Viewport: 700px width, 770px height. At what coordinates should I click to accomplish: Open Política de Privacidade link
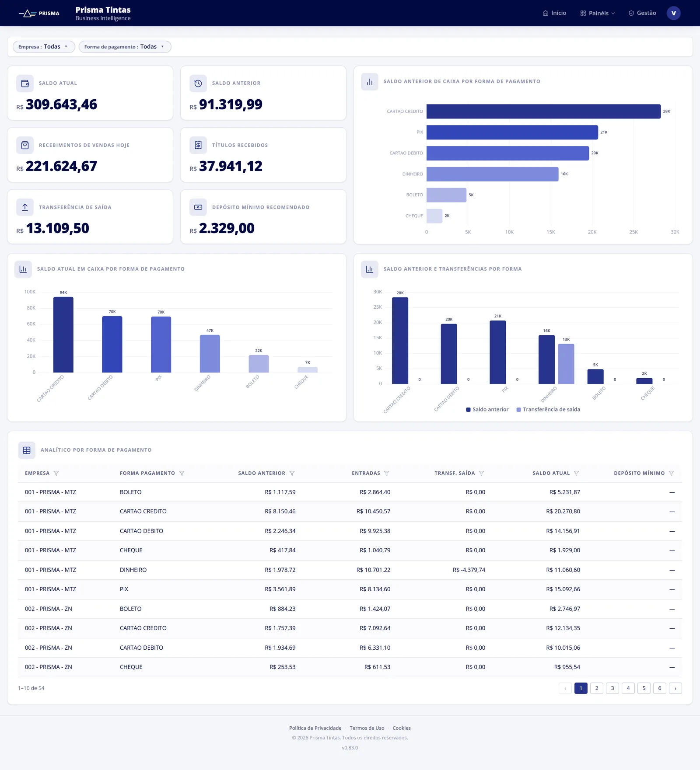[x=315, y=728]
